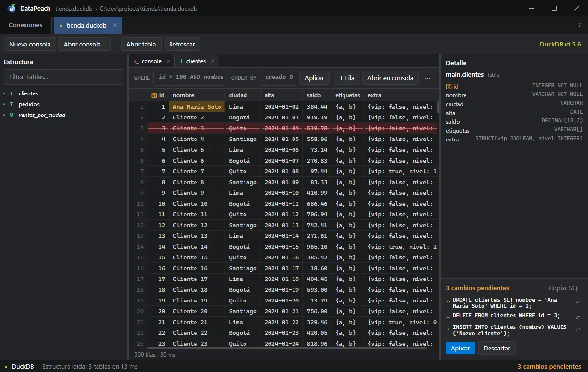This screenshot has height=372, width=588.
Task: Click Abrir consola... button
Action: (84, 44)
